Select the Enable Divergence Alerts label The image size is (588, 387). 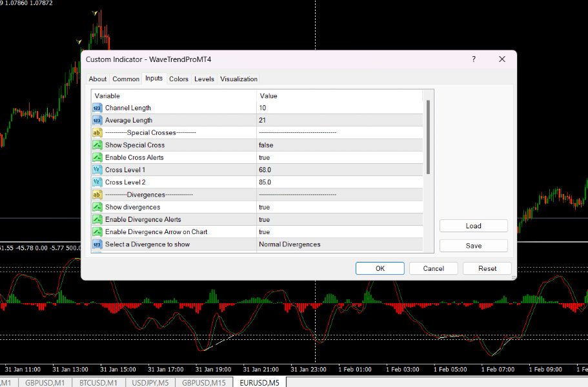click(143, 219)
